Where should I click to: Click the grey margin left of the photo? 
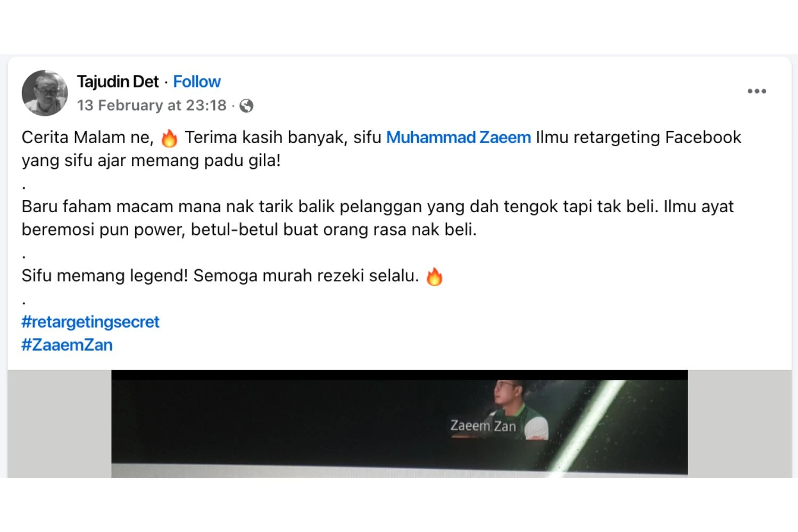coord(60,423)
